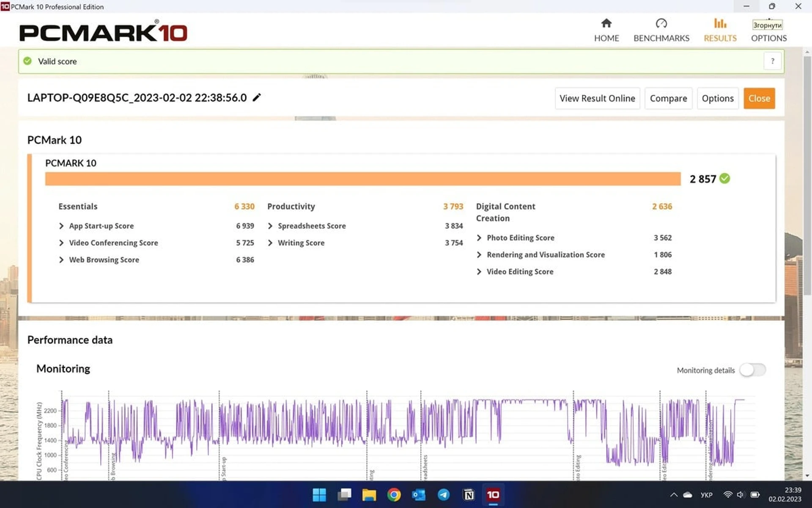Screen dimensions: 812x508
Task: Expand Web Browsing Score details
Action: click(x=61, y=260)
